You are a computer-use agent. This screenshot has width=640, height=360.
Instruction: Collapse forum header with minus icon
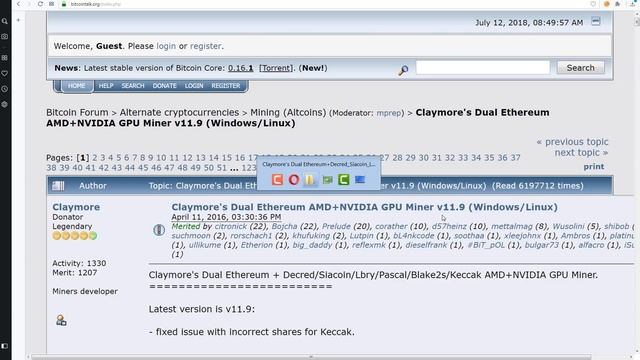click(596, 21)
